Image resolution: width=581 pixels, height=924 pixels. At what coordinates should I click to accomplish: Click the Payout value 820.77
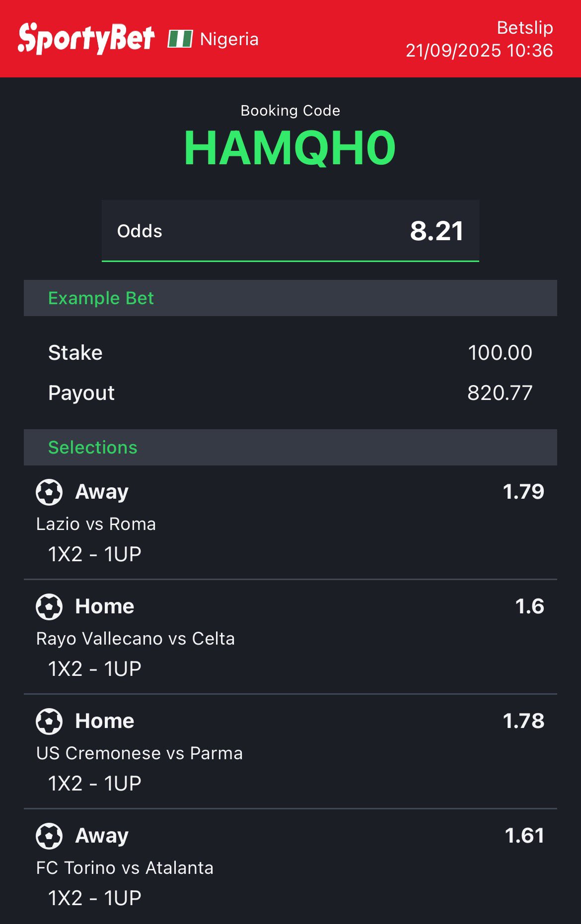pos(500,393)
